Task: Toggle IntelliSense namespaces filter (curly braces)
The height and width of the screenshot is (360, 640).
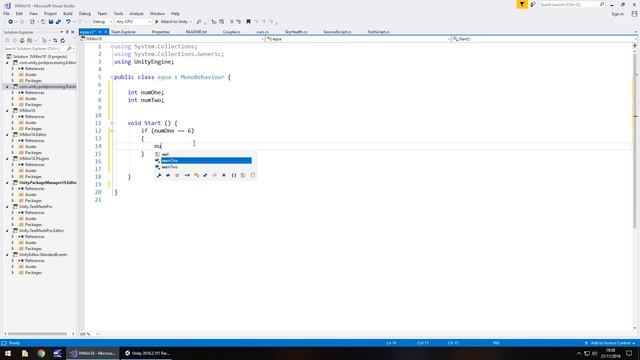Action: [x=234, y=176]
